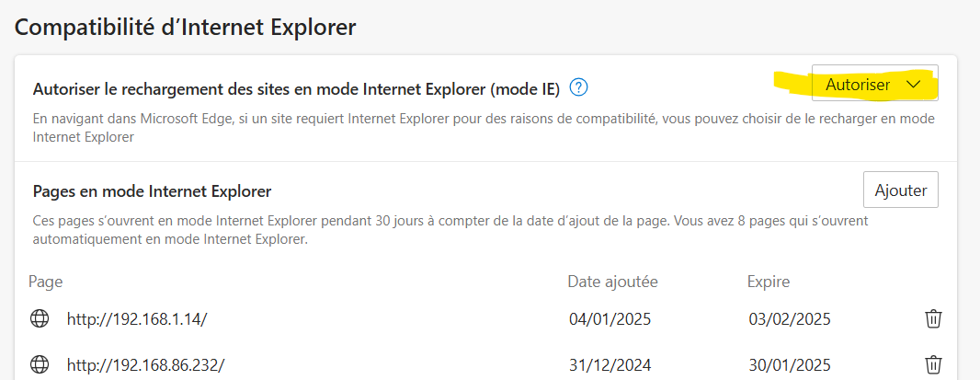Click the Autoriser le rechargement des sites label
The width and height of the screenshot is (980, 380).
point(296,89)
